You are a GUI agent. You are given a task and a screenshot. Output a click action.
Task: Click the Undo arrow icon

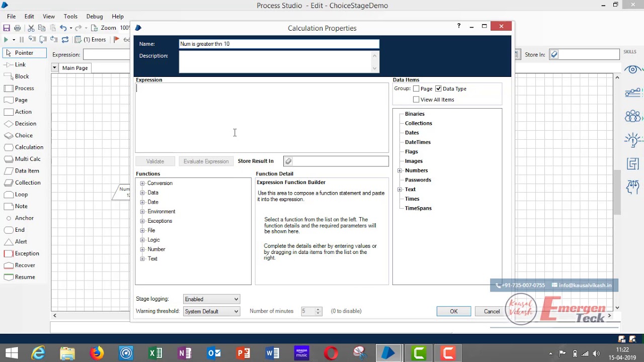click(63, 28)
